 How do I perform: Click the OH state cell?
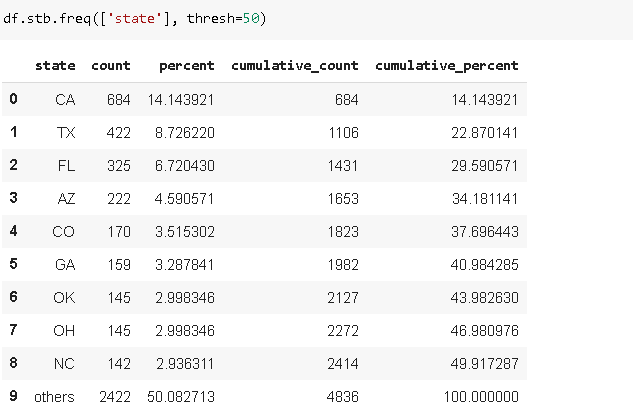66,330
